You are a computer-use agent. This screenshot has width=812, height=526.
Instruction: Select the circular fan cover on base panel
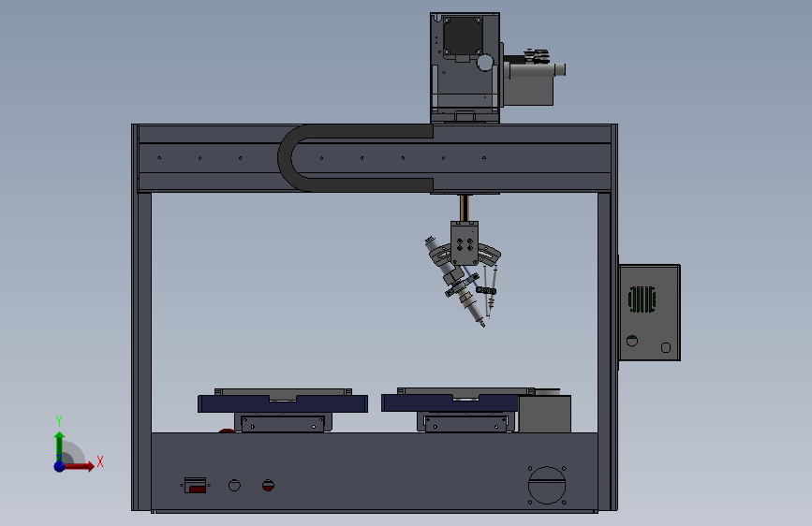(547, 485)
